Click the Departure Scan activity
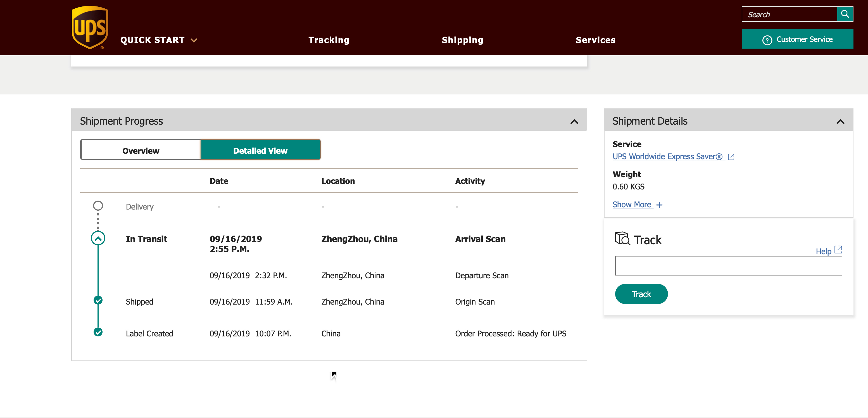This screenshot has width=868, height=418. (x=482, y=275)
